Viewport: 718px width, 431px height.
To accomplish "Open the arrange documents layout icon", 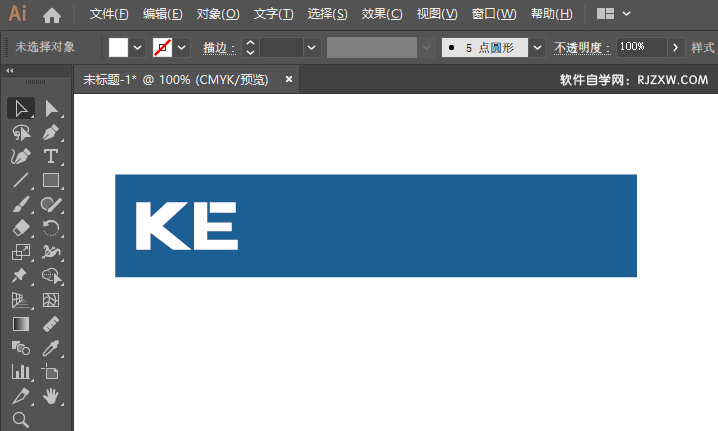I will pyautogui.click(x=605, y=14).
